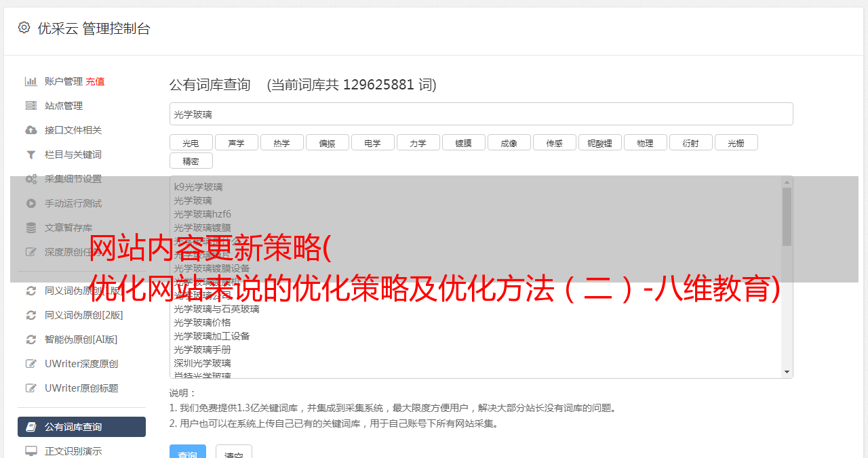
Task: Click the blue 查询 button
Action: [x=188, y=453]
